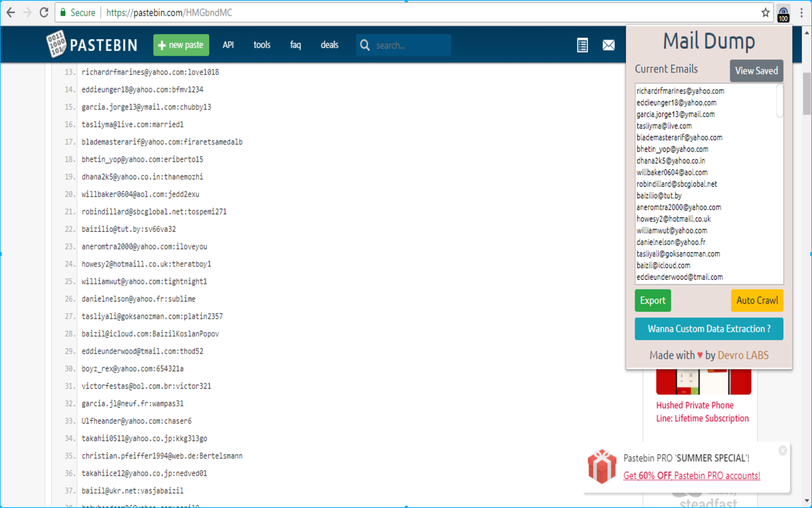The height and width of the screenshot is (508, 812).
Task: Select garcia.jorge13@ymail.com in Mail Dump list
Action: tap(676, 114)
